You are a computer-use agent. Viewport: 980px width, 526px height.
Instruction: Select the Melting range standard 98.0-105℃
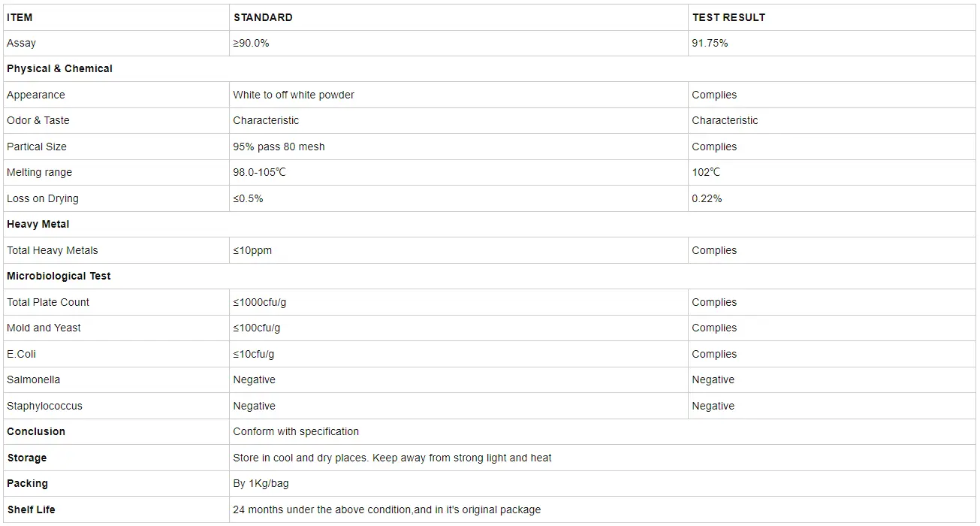259,172
